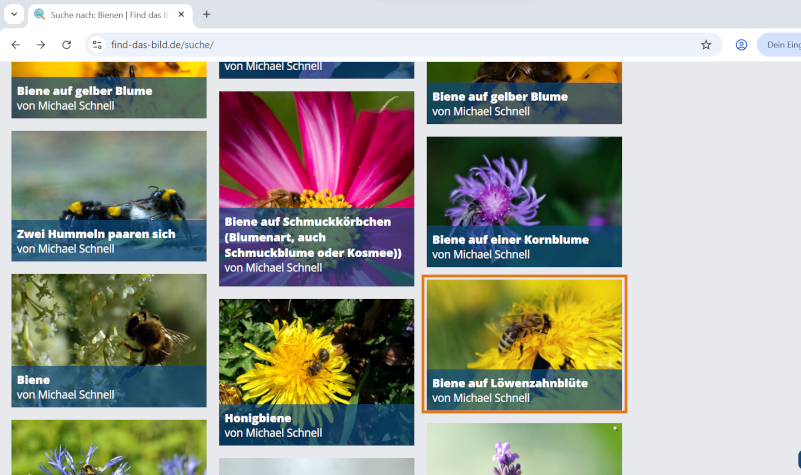Click the browser forward arrow

(x=41, y=45)
